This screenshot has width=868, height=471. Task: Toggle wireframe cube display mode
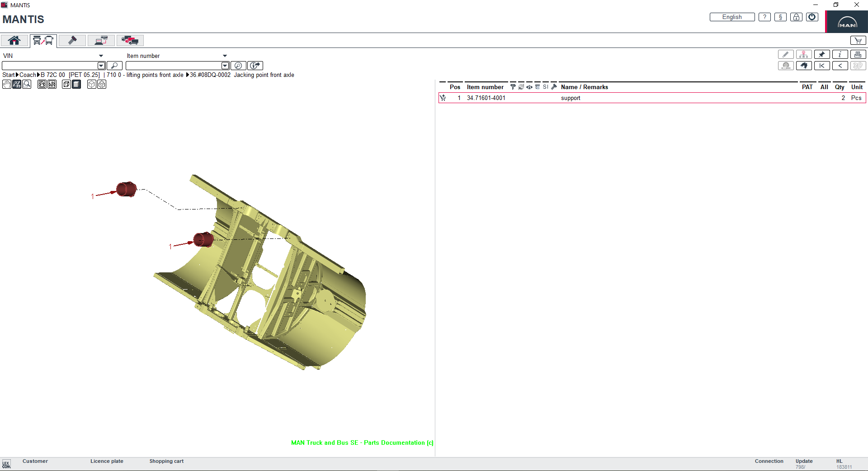[x=92, y=84]
